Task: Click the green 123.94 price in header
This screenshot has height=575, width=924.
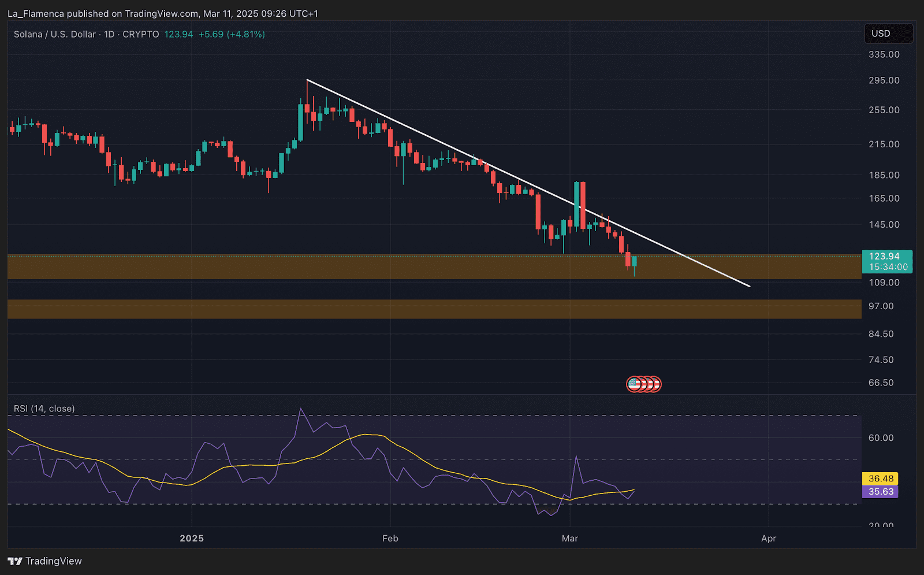Action: (178, 34)
